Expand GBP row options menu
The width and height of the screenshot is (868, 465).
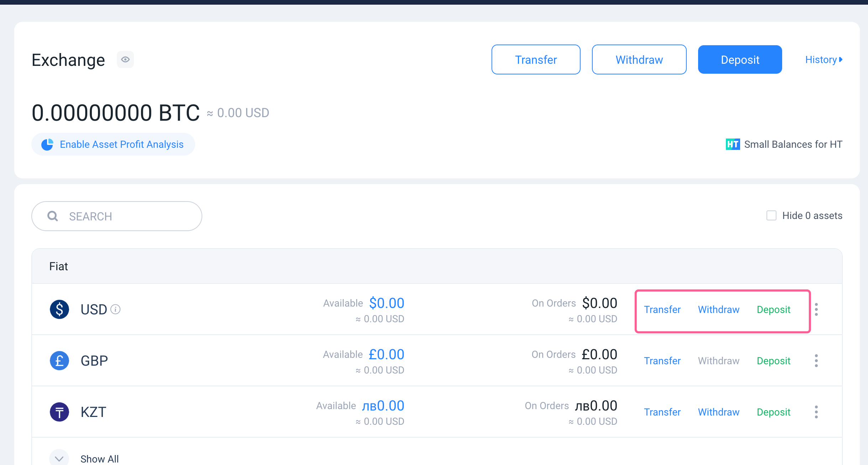[816, 361]
